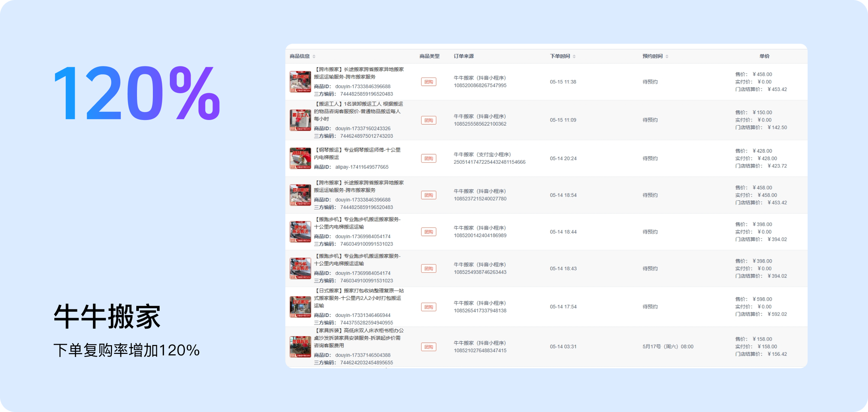The height and width of the screenshot is (412, 868).
Task: Click alipay order number 2505141747 entry
Action: [489, 162]
